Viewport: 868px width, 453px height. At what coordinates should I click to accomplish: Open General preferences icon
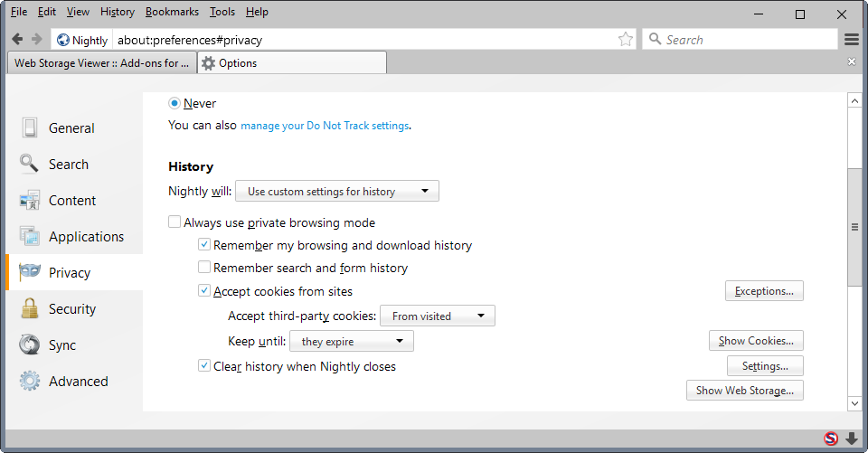(x=29, y=127)
